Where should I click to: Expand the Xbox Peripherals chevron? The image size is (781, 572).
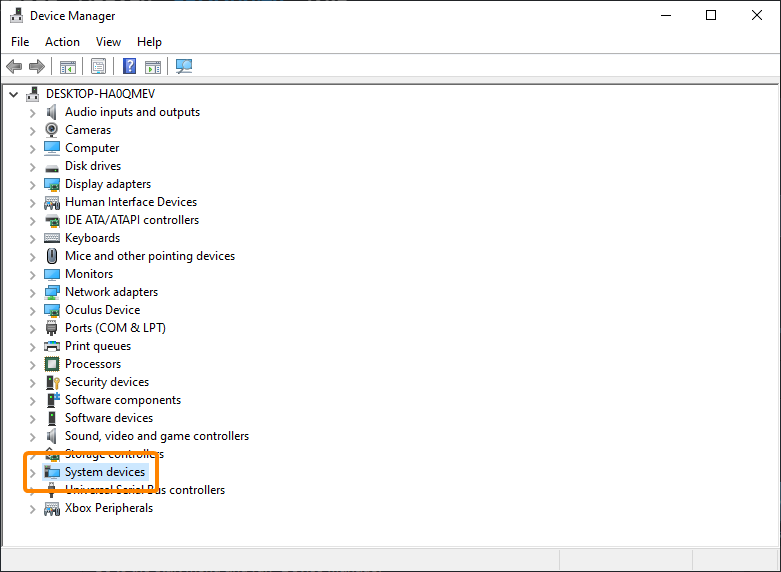32,509
